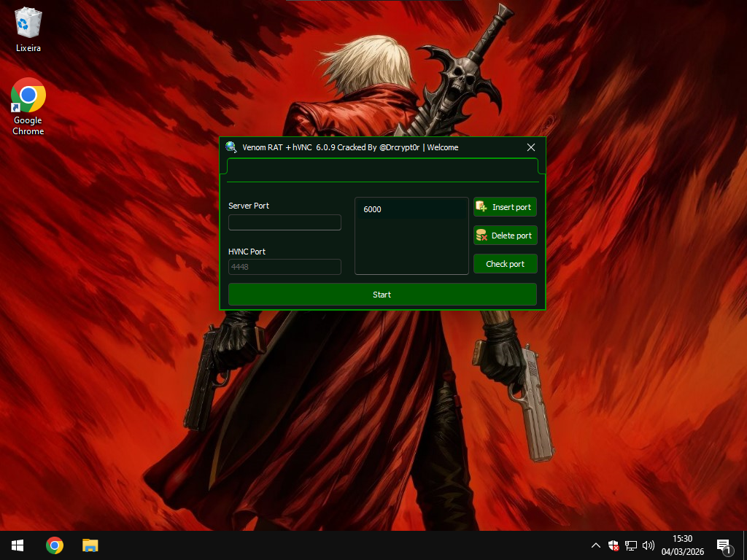The width and height of the screenshot is (747, 560).
Task: Open the Google Chrome desktop shortcut
Action: tap(28, 106)
